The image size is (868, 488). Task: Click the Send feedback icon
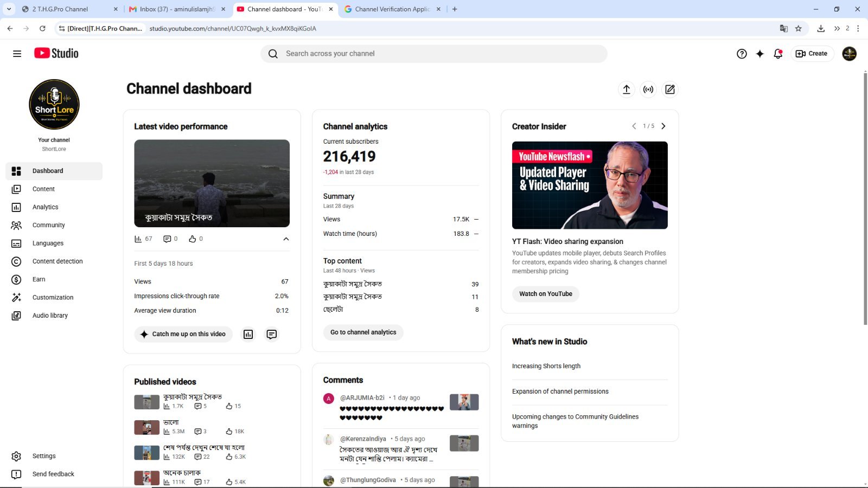click(16, 474)
